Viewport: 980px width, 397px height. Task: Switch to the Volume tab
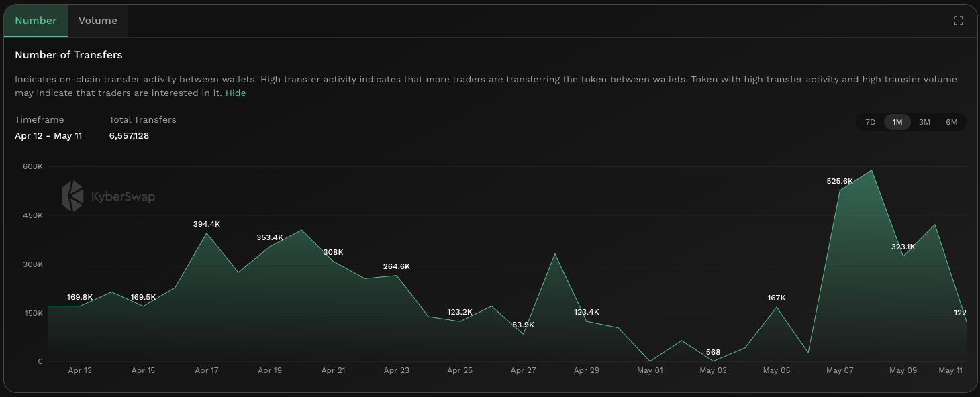[x=98, y=21]
